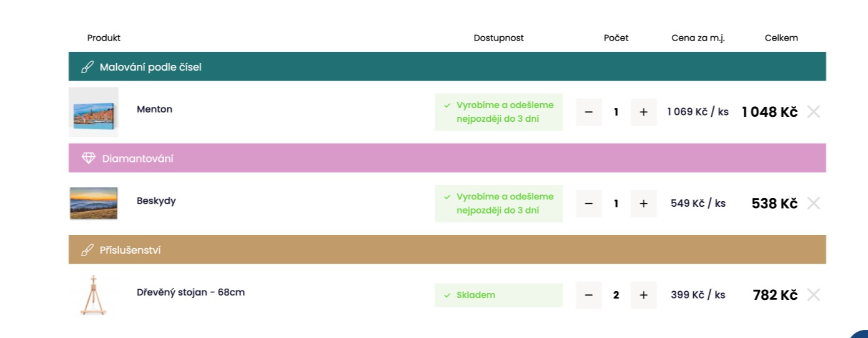Decrease Menton quantity with minus button
Screen dimensions: 868x338
tap(588, 112)
